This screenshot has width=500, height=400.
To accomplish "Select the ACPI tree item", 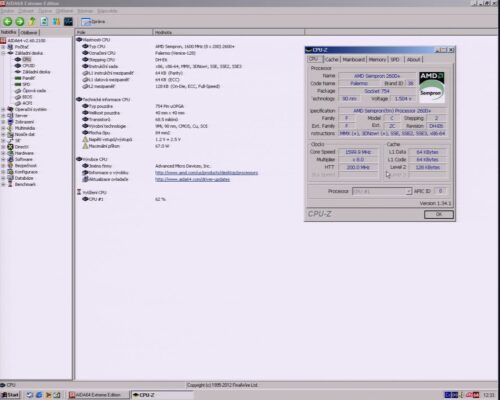I will click(x=27, y=103).
